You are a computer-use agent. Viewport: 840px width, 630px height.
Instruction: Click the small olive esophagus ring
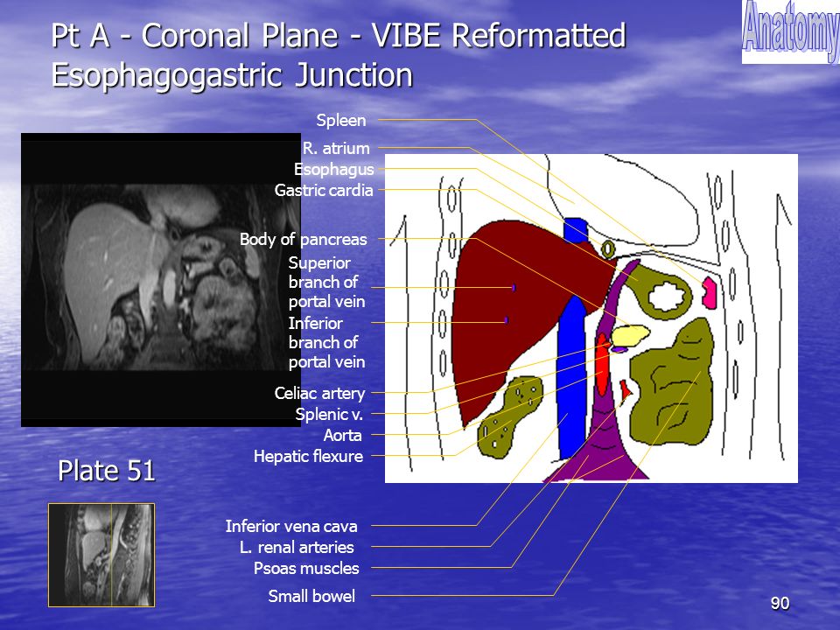coord(607,249)
